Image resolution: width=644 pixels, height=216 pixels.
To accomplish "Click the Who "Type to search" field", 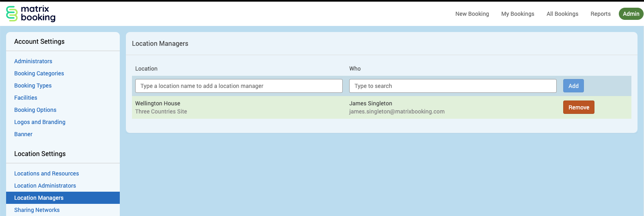I will (x=452, y=86).
